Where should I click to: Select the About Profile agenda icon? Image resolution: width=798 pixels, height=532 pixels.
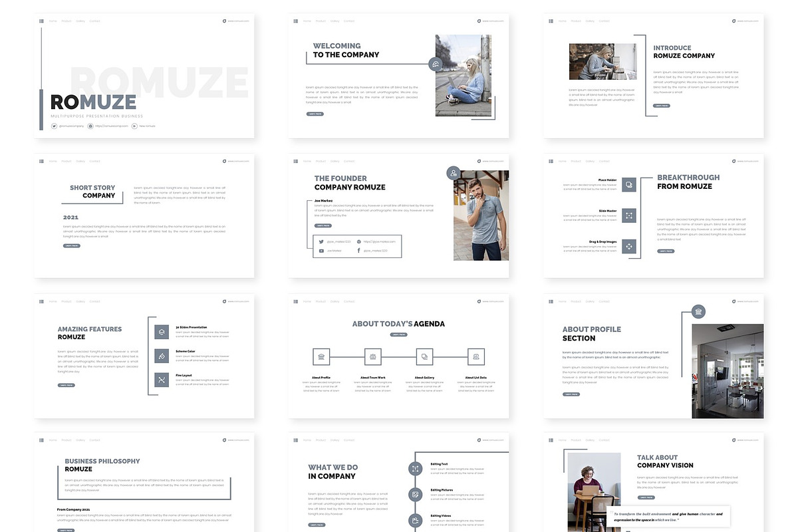coord(321,357)
